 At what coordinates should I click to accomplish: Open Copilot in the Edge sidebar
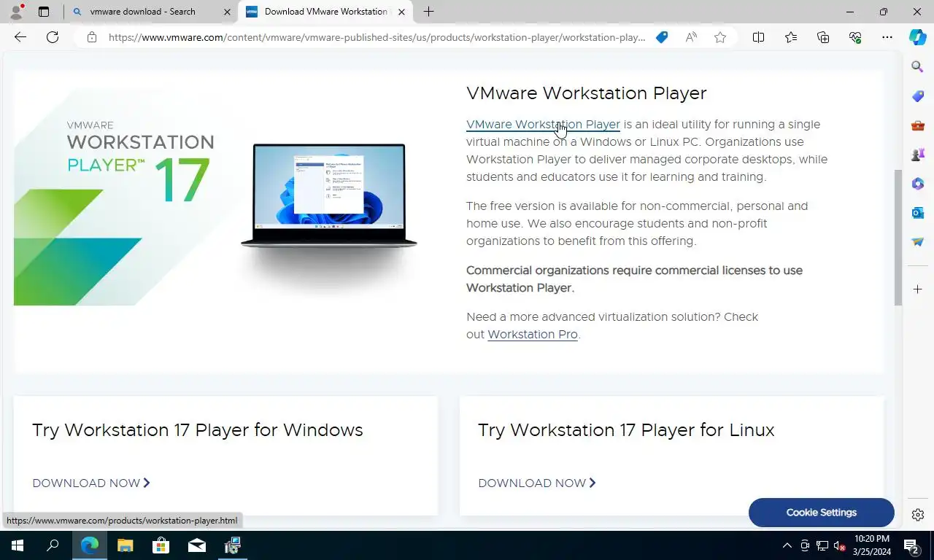(x=918, y=37)
